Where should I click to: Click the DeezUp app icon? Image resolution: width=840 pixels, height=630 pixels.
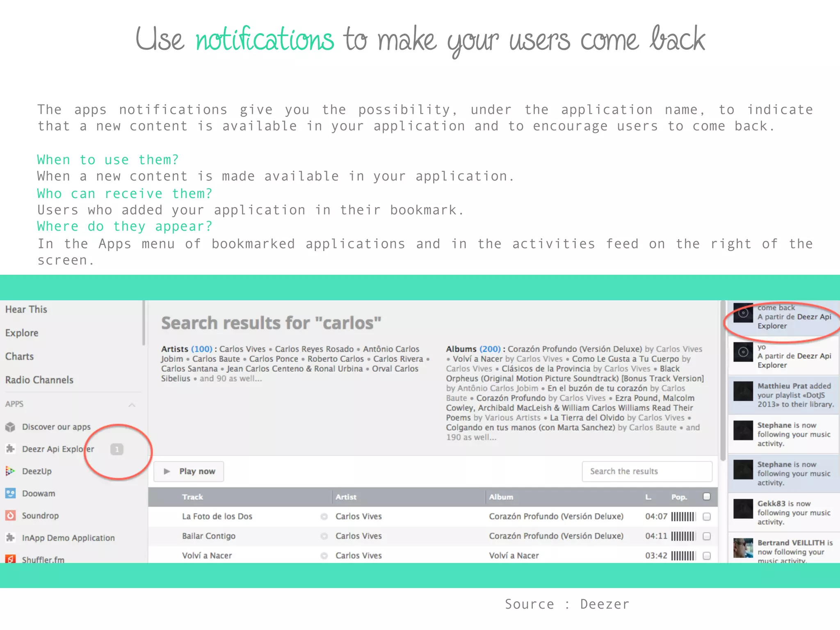click(x=10, y=471)
